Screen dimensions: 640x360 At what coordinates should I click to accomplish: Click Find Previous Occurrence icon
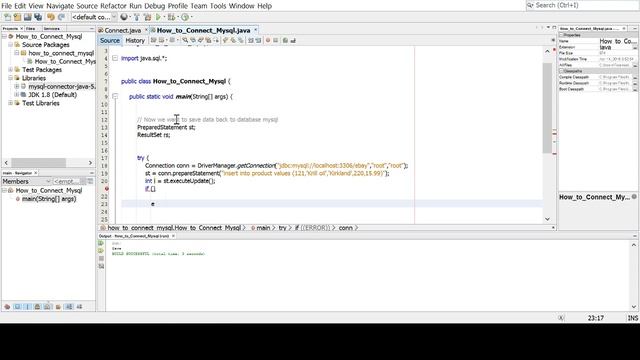click(193, 40)
